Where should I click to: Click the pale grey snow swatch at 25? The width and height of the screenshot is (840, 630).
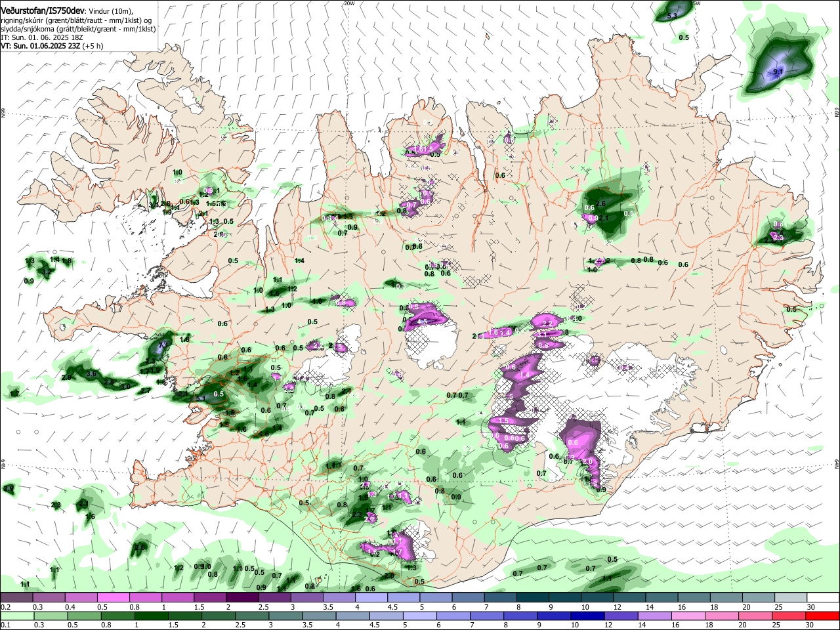click(791, 598)
